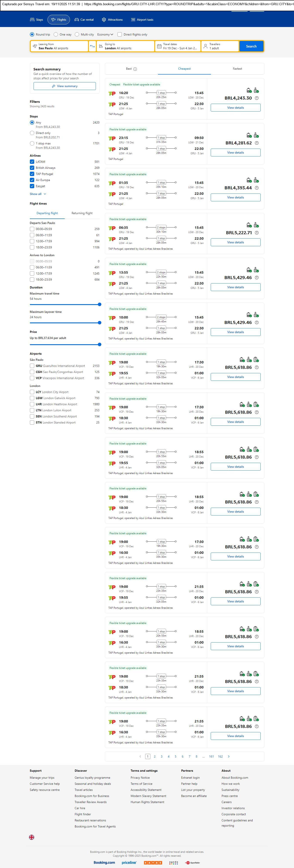Click the traveller person icon in search bar
Screen dimensions: 294x868
(205, 46)
